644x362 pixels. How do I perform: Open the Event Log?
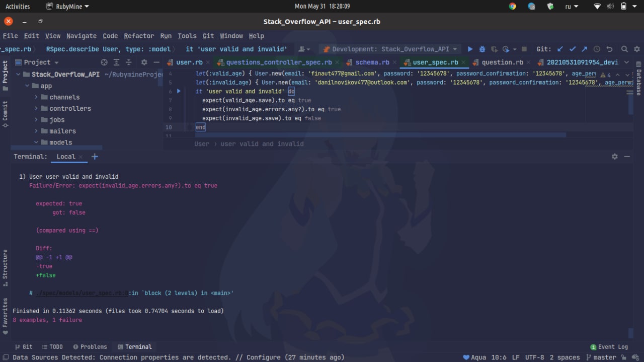coord(609,347)
